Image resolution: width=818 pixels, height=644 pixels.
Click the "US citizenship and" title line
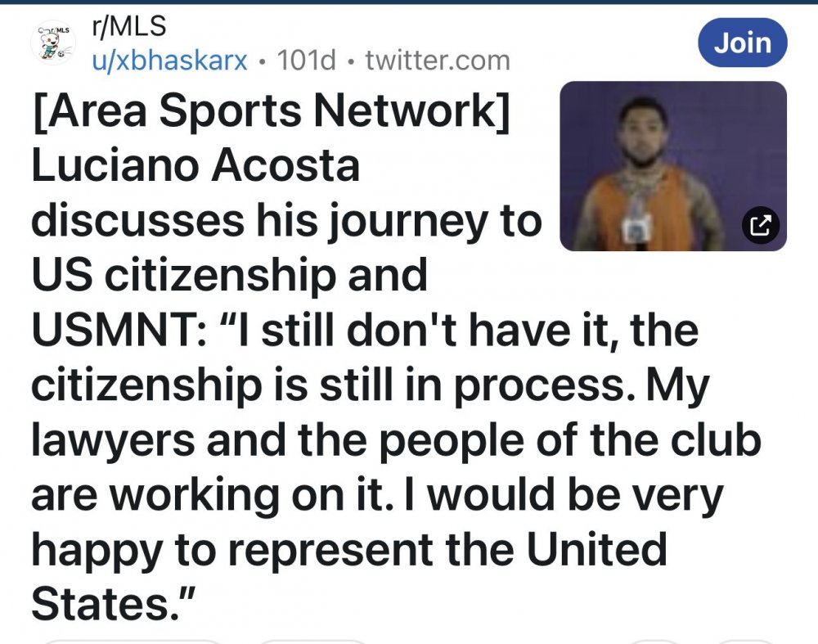pyautogui.click(x=229, y=276)
